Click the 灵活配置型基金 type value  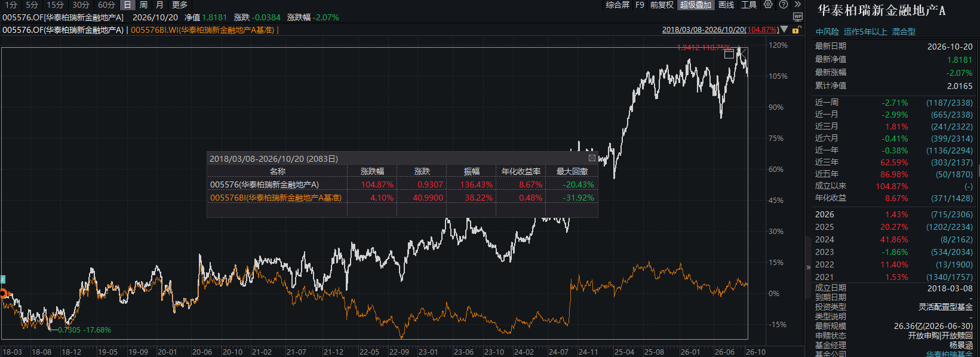click(945, 307)
